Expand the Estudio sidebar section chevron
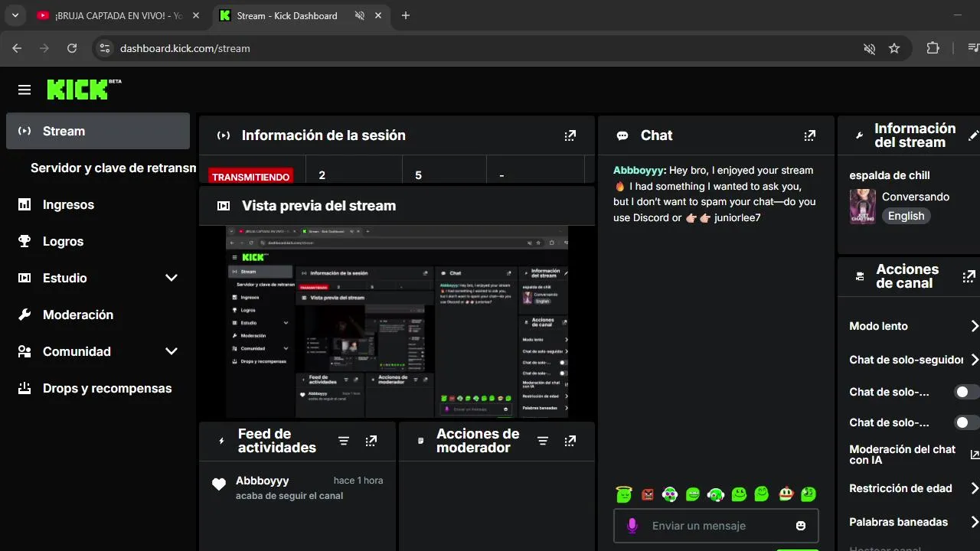 pos(171,278)
